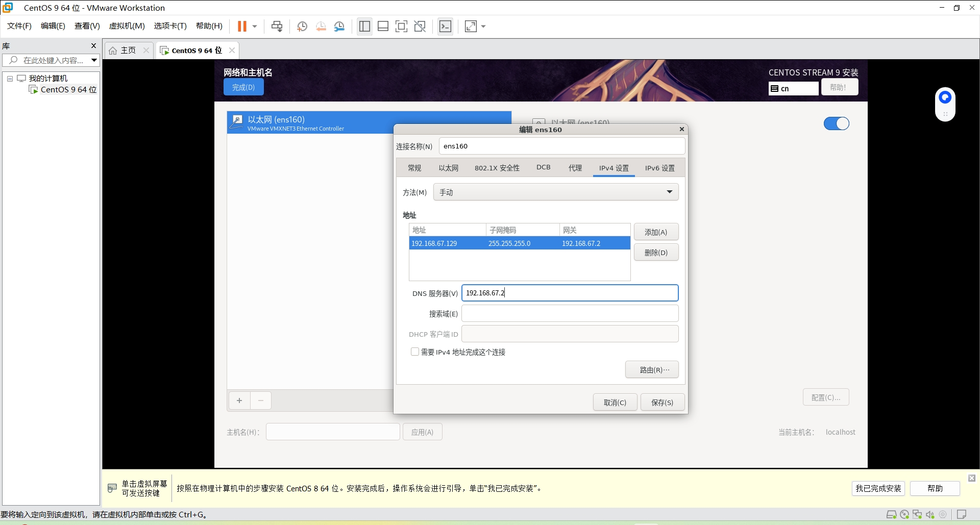Open the 查看(V) menu
Viewport: 980px width, 525px height.
pos(87,26)
